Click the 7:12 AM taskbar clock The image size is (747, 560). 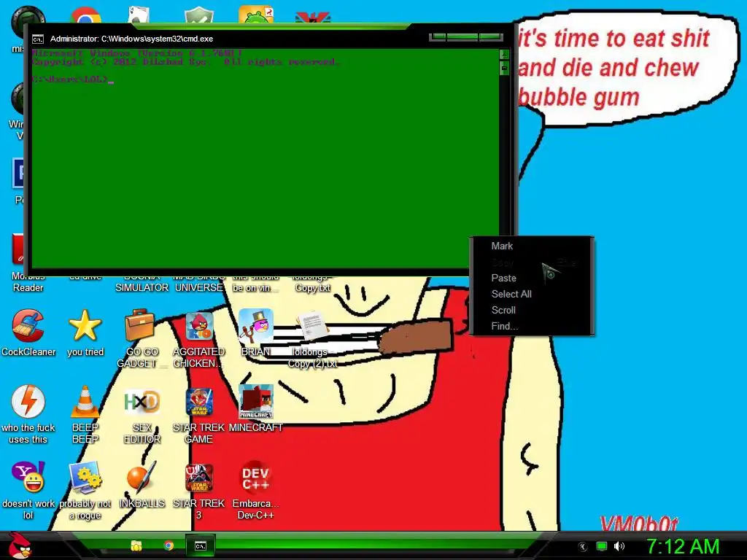683,546
